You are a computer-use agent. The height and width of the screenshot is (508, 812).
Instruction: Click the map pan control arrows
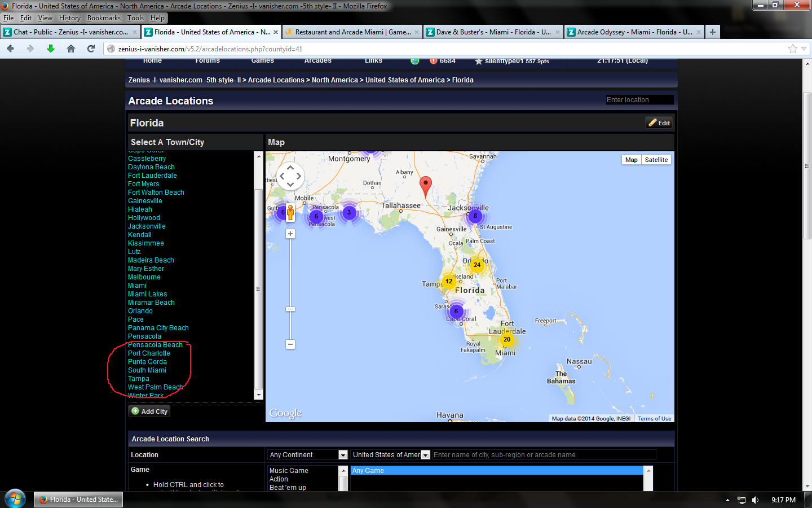coord(290,176)
